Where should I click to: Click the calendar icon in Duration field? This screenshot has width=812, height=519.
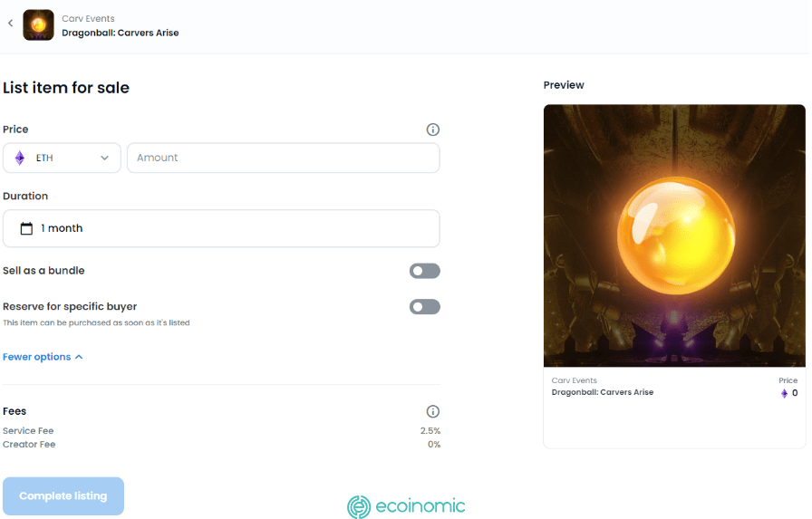(26, 228)
